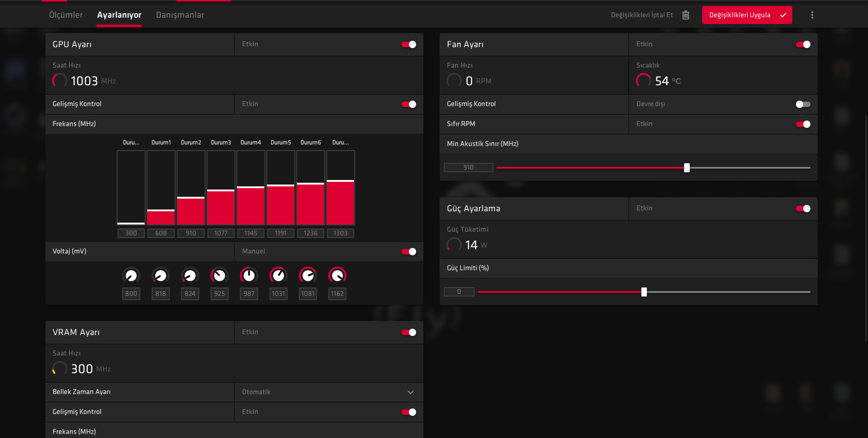Select the Ayarlanıyor tab
This screenshot has width=868, height=438.
point(119,15)
